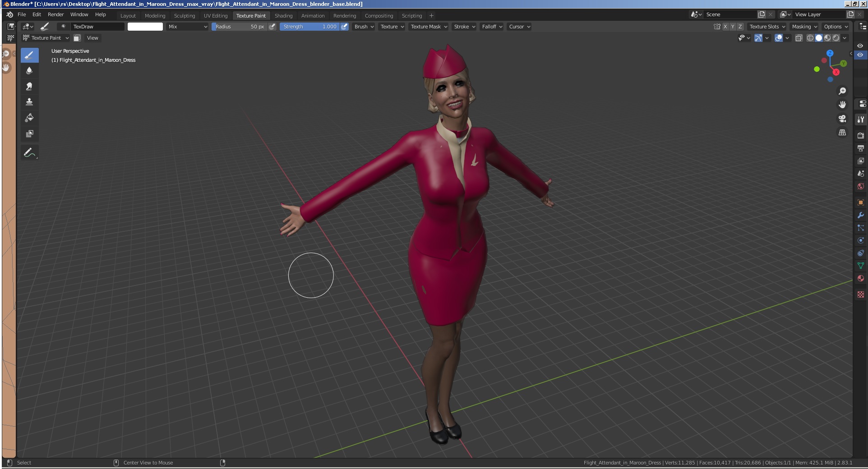Open the Masking dropdown
The image size is (868, 469).
(x=804, y=27)
